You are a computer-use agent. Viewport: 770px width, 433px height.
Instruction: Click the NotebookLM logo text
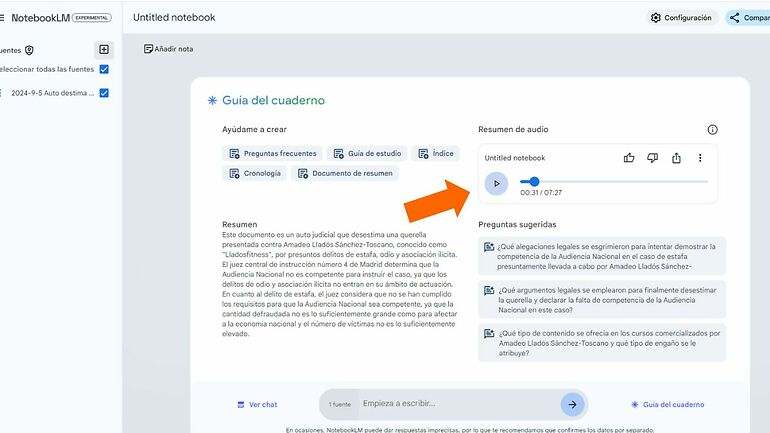point(40,18)
